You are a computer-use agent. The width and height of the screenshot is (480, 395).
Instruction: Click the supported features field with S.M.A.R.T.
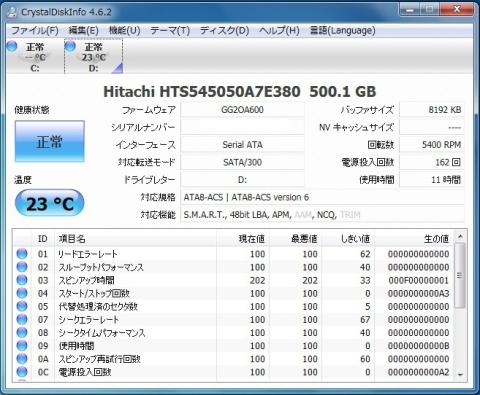coord(322,215)
